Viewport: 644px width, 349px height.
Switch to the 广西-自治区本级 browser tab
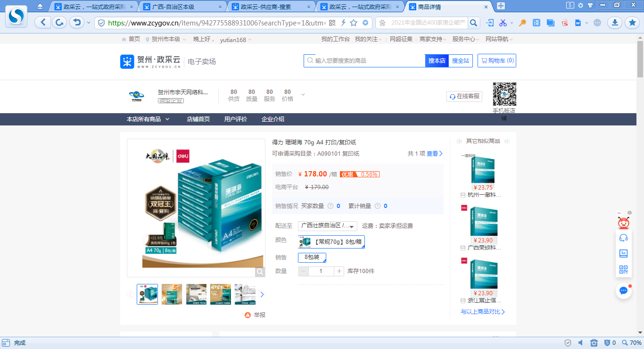[183, 7]
